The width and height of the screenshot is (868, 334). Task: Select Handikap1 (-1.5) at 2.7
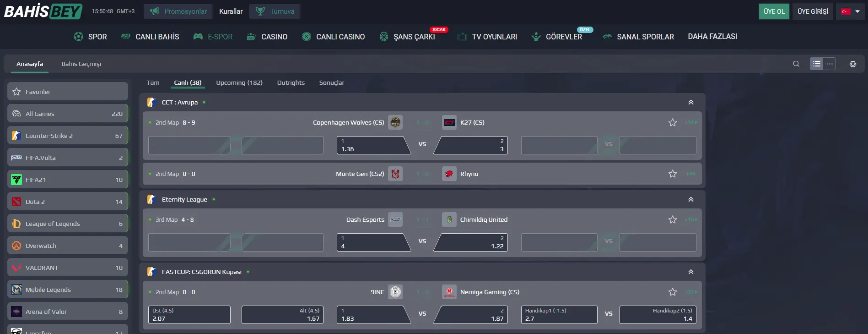[x=559, y=315]
